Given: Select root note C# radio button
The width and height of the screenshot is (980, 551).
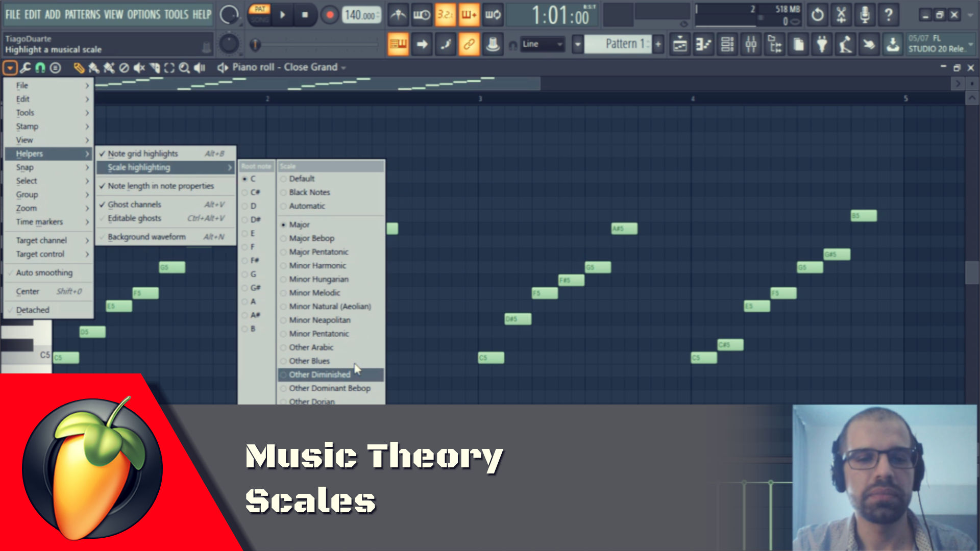Looking at the screenshot, I should point(245,192).
